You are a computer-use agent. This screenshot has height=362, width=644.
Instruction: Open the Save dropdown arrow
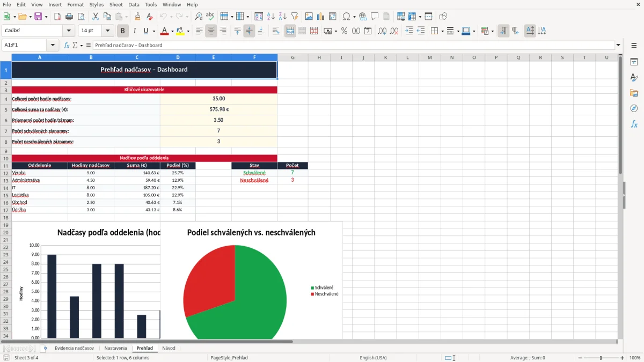(46, 17)
